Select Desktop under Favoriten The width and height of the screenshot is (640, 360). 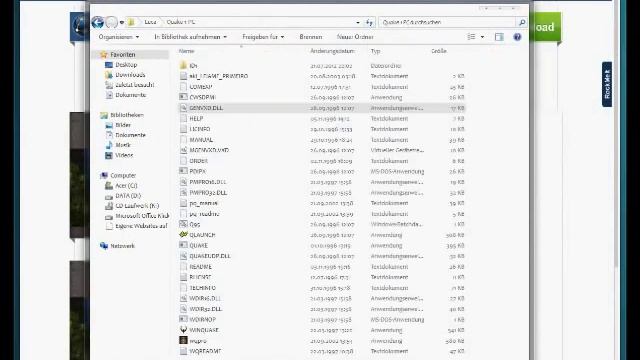[x=126, y=65]
